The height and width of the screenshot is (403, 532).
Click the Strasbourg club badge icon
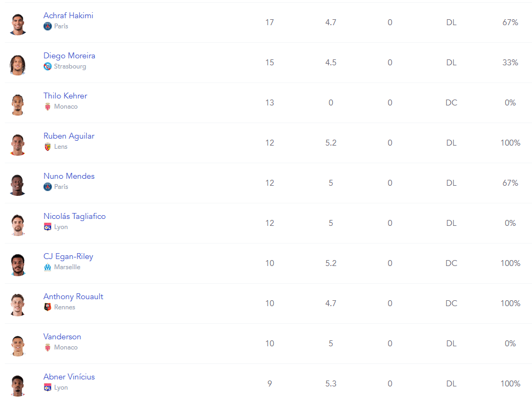48,66
